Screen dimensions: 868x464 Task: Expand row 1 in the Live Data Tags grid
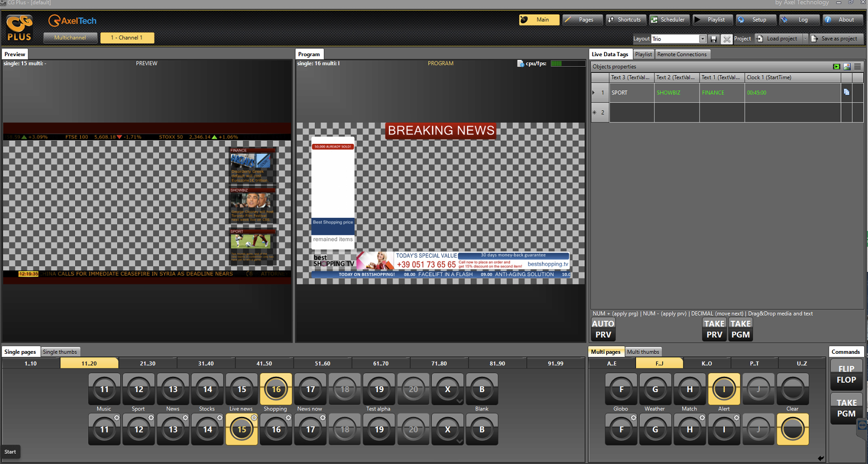[x=594, y=92]
